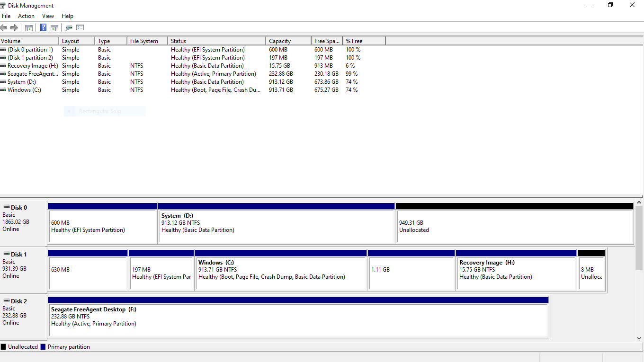The image size is (644, 362).
Task: Select the Recovery Image (H:) partition block
Action: pos(516,270)
